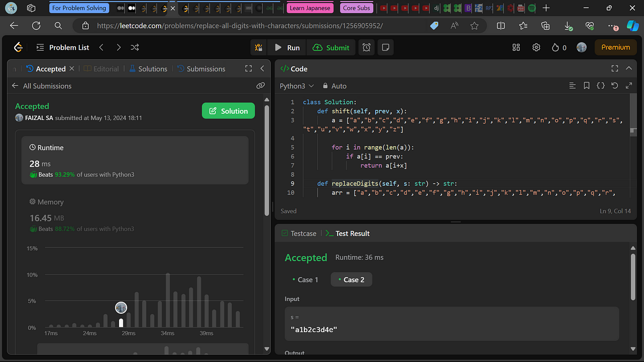
Task: Click the Runtime stats card
Action: tap(135, 160)
